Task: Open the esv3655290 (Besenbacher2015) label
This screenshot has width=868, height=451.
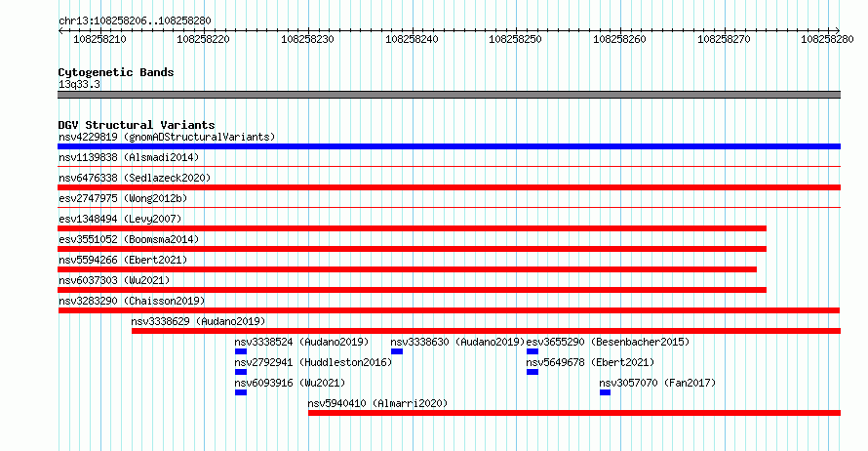Action: coord(608,342)
